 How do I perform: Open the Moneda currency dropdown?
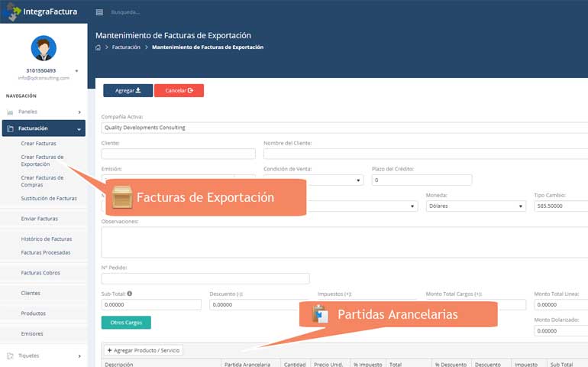tap(476, 206)
